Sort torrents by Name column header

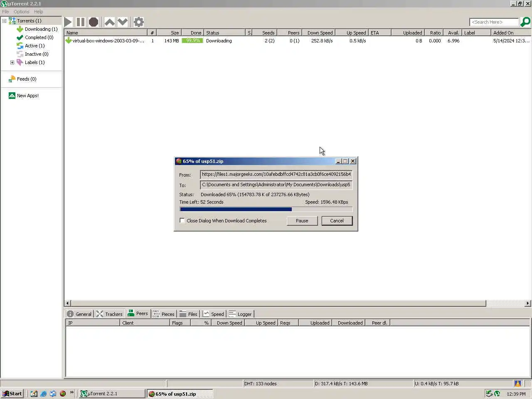tap(106, 32)
